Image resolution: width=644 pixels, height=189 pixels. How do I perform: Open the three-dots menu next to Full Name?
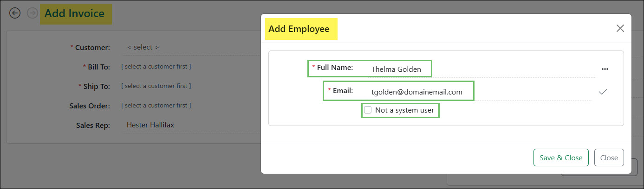[x=605, y=69]
